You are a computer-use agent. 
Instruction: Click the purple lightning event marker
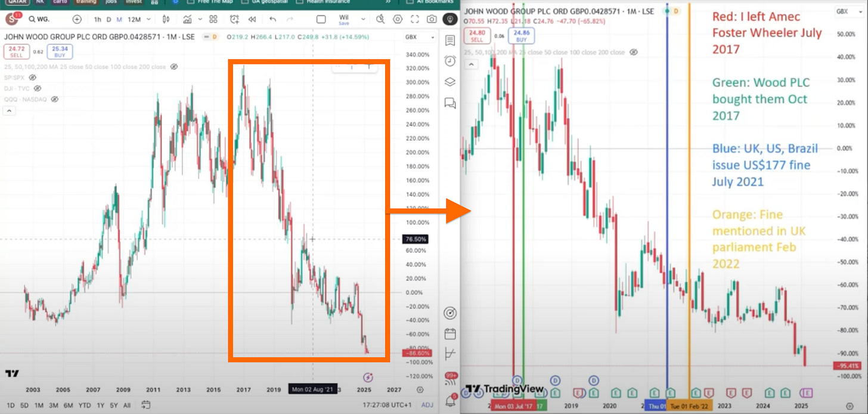(368, 377)
